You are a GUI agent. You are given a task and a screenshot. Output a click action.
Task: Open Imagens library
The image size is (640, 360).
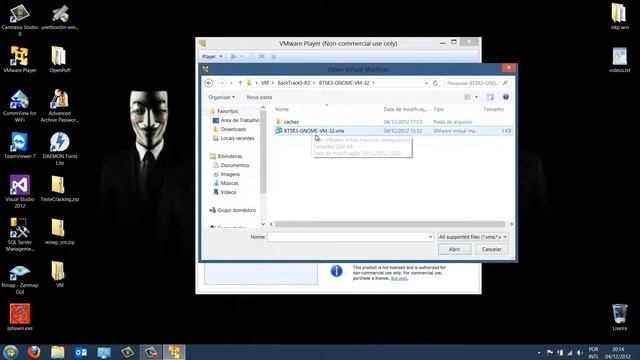(227, 174)
